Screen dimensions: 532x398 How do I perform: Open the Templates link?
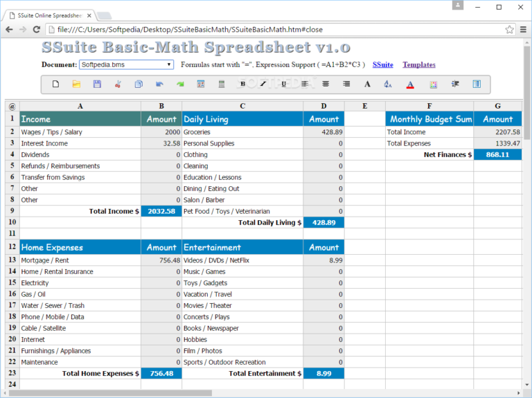419,65
